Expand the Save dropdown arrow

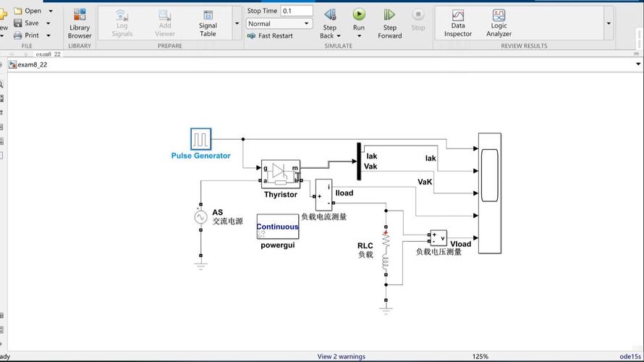point(48,23)
